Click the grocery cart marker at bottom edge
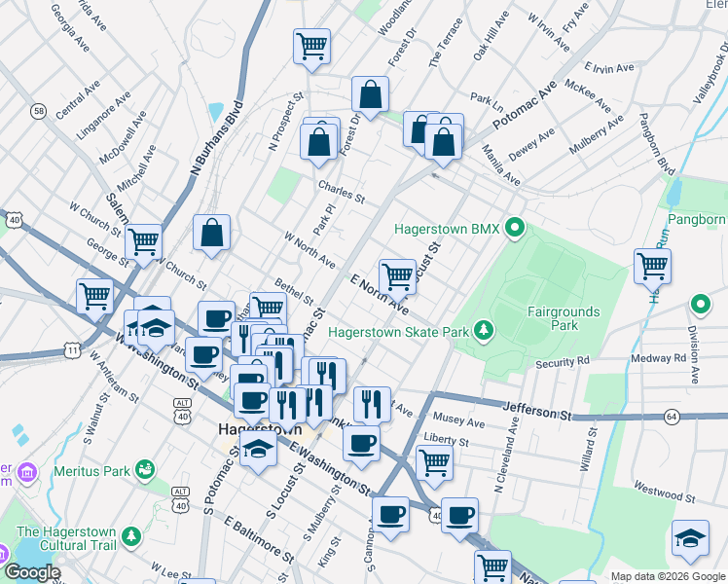This screenshot has height=584, width=728. click(492, 567)
